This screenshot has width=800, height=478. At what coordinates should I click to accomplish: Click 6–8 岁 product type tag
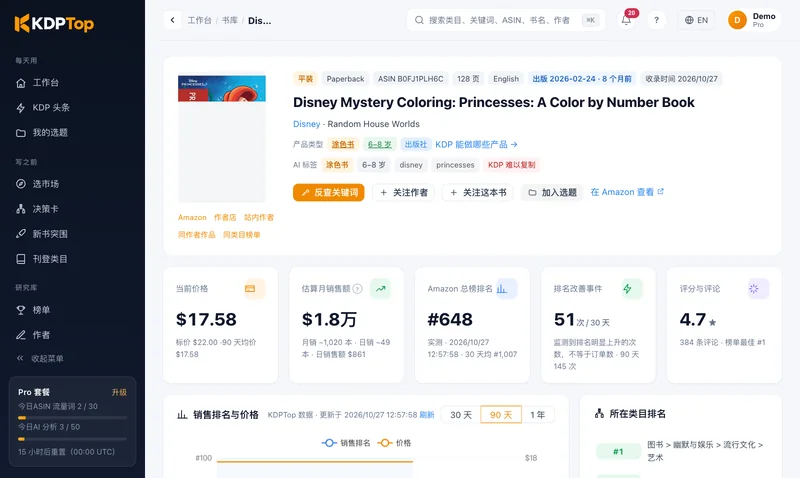[x=380, y=144]
